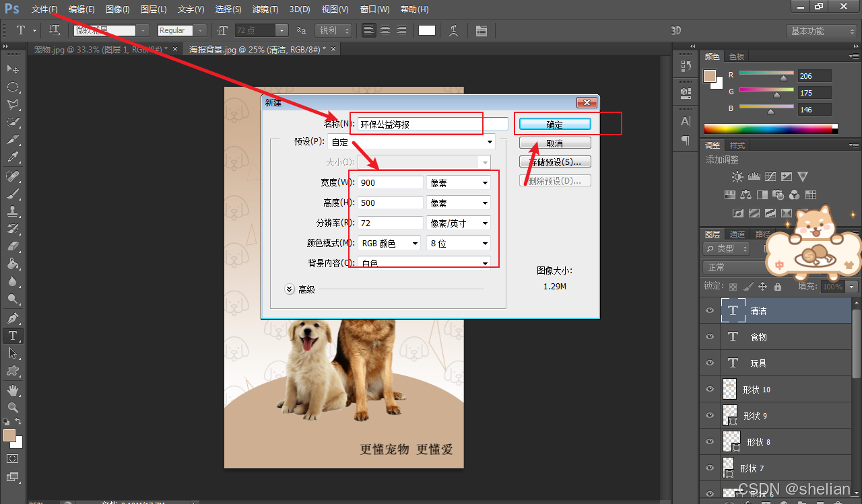
Task: Select the Hand tool
Action: 13,390
